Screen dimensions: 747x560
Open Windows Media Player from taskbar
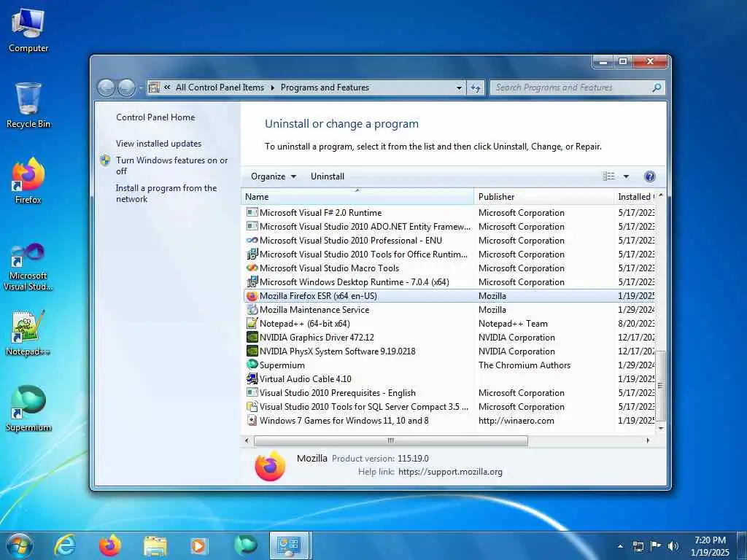198,545
